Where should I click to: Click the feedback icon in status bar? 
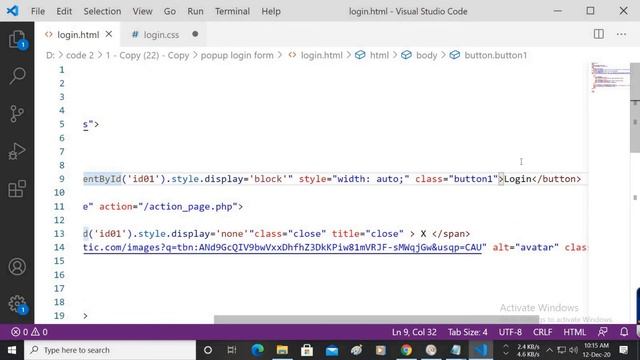tap(602, 332)
